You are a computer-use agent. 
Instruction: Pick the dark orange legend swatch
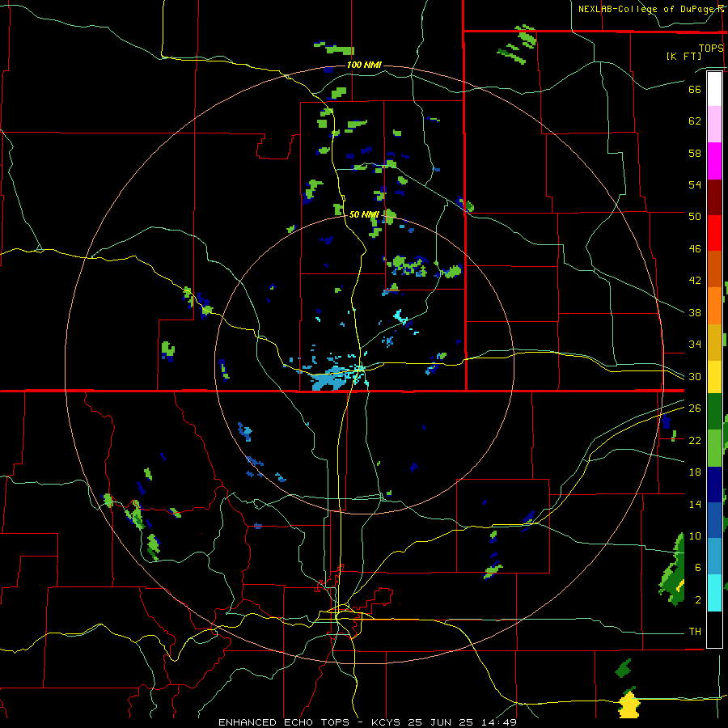[714, 269]
